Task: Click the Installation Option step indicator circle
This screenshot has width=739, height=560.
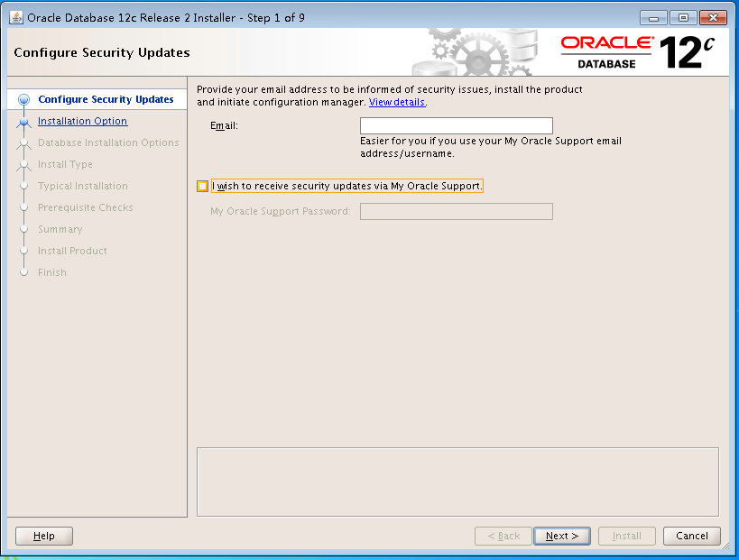Action: [23, 121]
